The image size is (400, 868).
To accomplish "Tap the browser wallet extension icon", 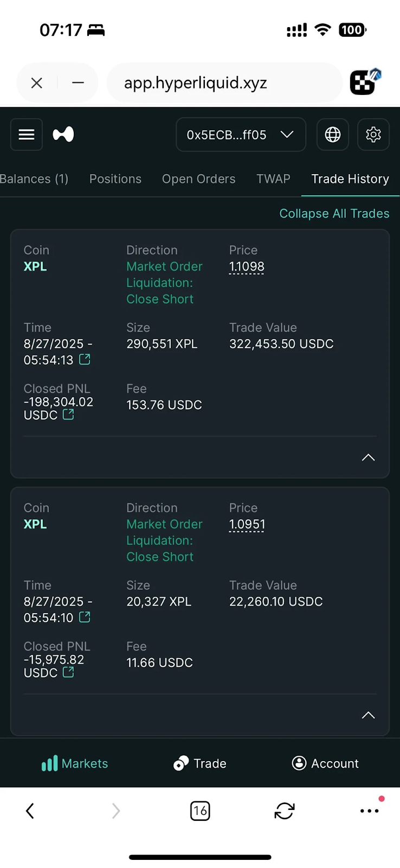I will pos(365,82).
